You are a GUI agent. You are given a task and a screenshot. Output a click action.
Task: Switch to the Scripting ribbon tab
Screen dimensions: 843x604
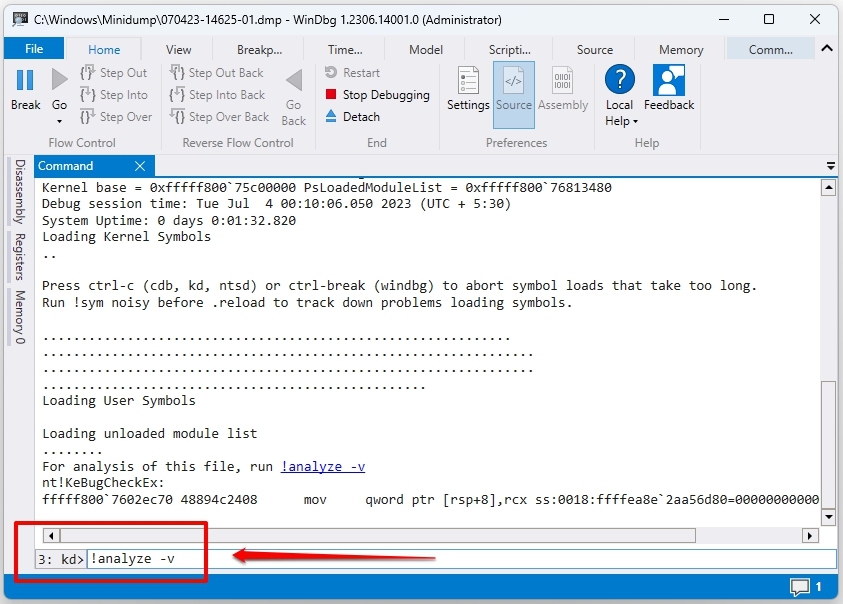click(x=509, y=49)
